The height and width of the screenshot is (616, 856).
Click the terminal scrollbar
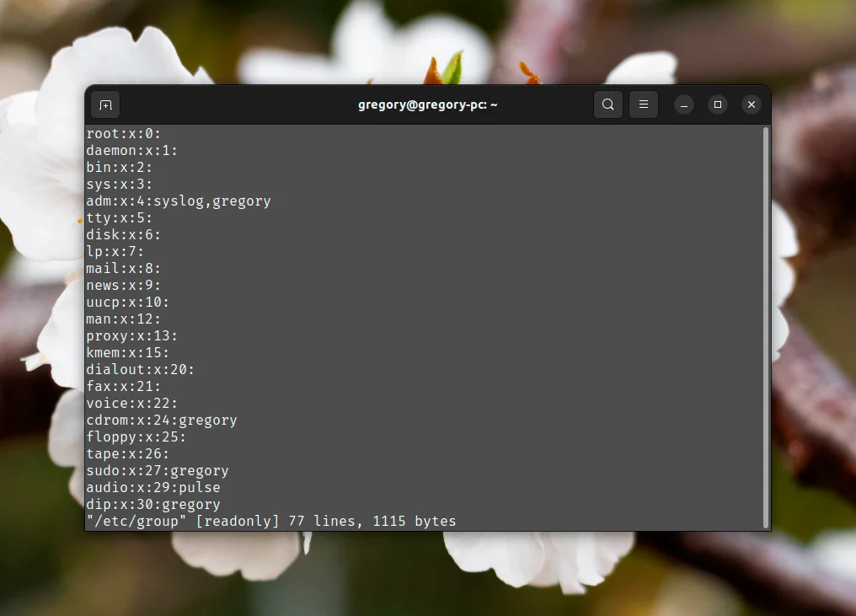[x=765, y=253]
